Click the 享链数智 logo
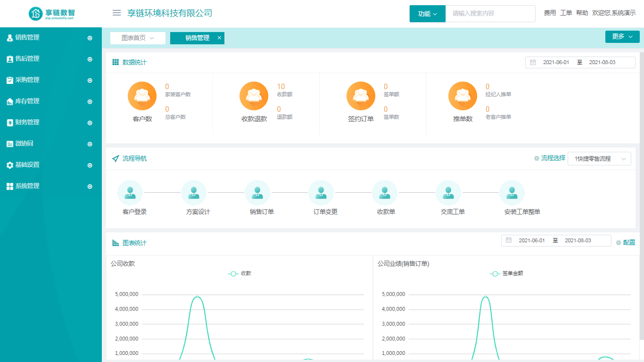 (x=51, y=14)
